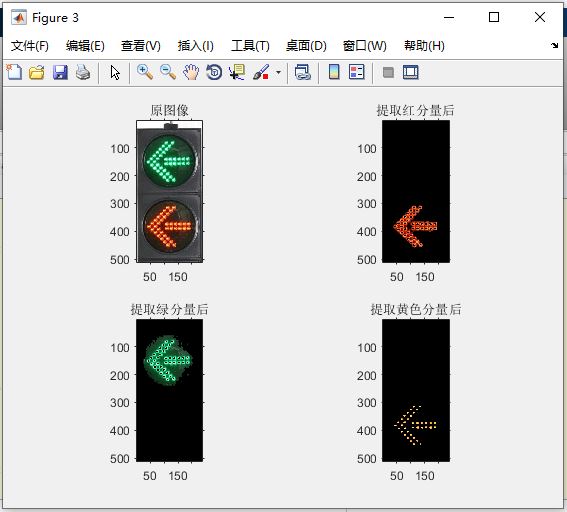Expand the brush color dropdown arrow
The image size is (567, 512).
(278, 72)
